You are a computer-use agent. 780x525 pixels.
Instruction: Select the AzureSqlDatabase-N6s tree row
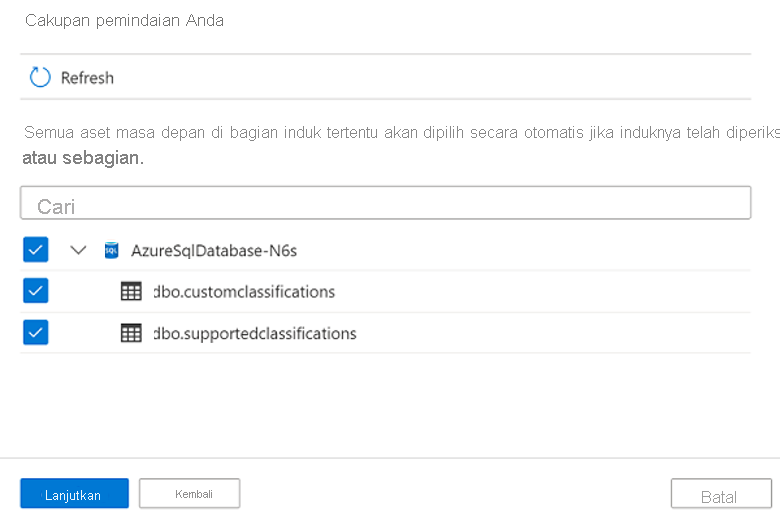click(386, 250)
